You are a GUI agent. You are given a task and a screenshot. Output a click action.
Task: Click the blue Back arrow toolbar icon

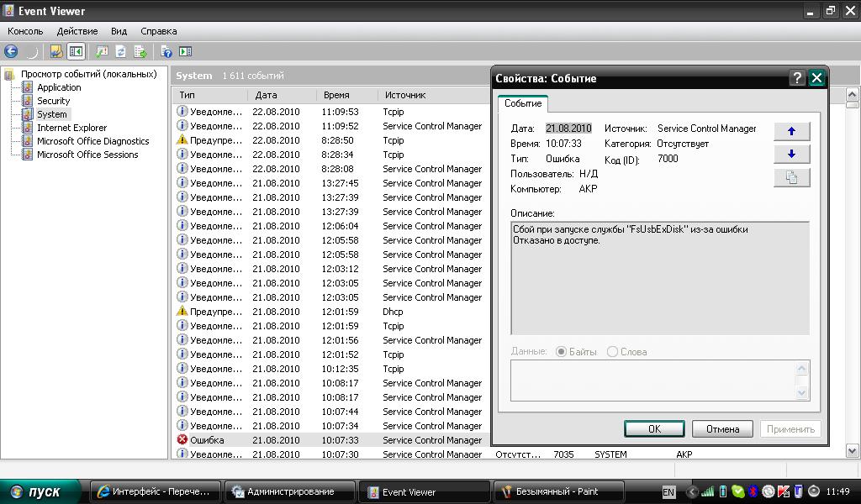(11, 51)
